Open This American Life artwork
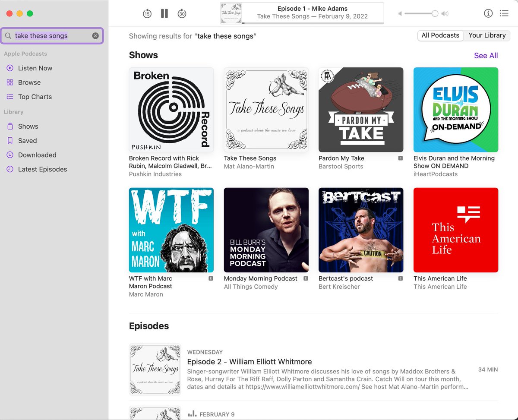Image resolution: width=518 pixels, height=420 pixels. pyautogui.click(x=456, y=230)
